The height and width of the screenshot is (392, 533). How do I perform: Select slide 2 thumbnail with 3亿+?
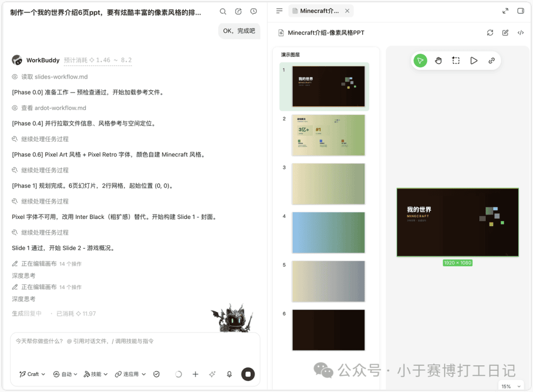point(328,135)
